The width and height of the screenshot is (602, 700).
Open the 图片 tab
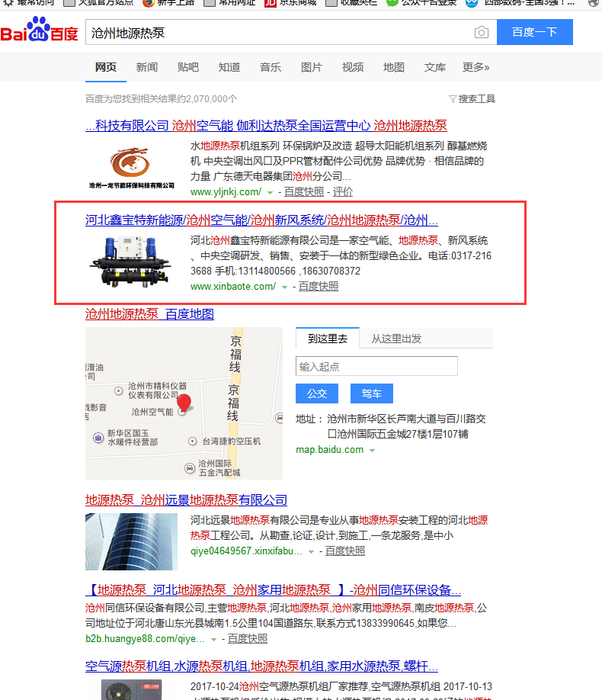(x=312, y=67)
